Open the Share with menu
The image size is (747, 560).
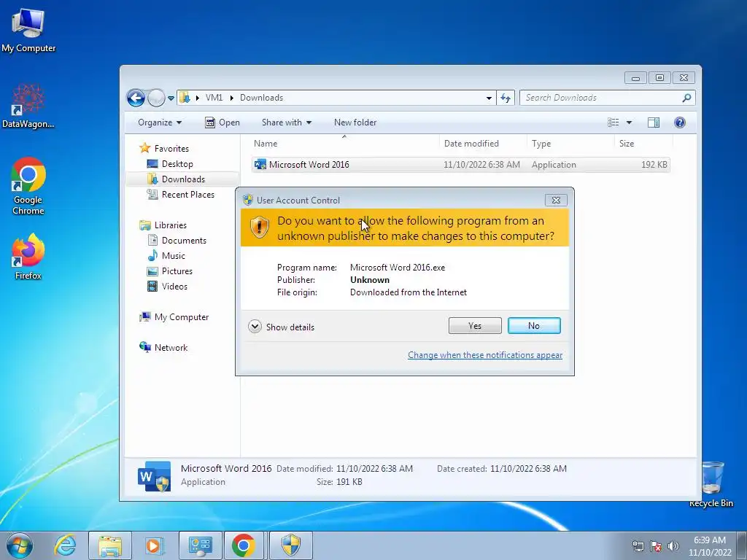[286, 122]
